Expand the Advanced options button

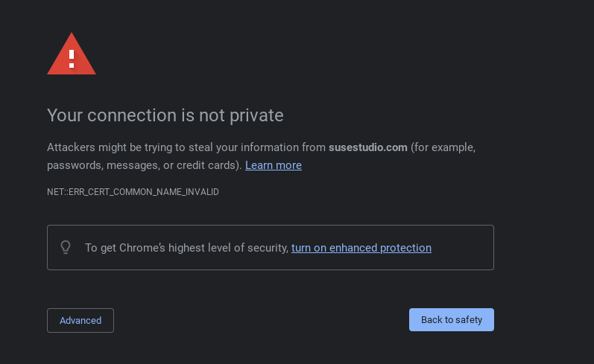coord(80,320)
